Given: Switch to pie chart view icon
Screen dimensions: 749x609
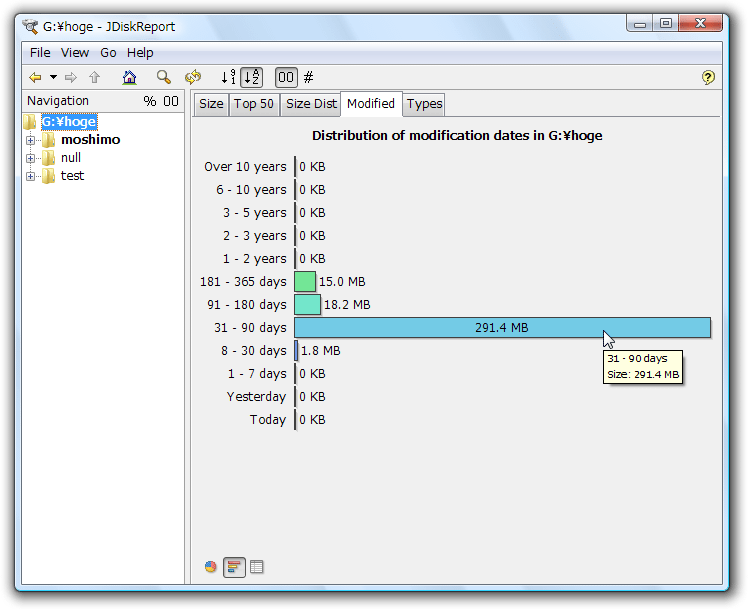Looking at the screenshot, I should (211, 567).
